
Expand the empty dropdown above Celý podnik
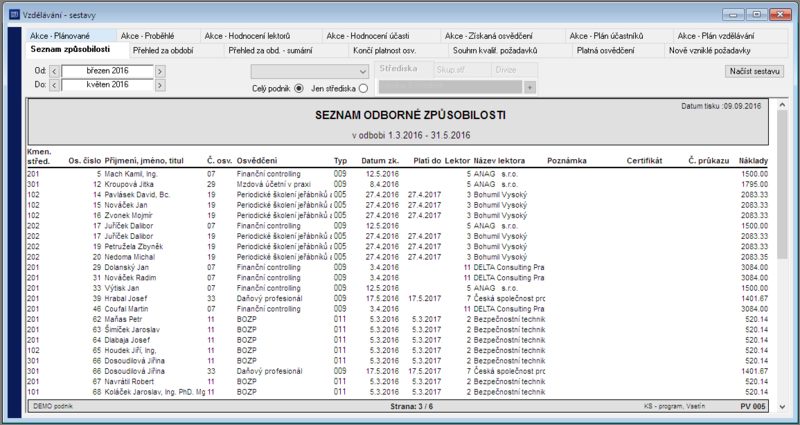click(309, 71)
